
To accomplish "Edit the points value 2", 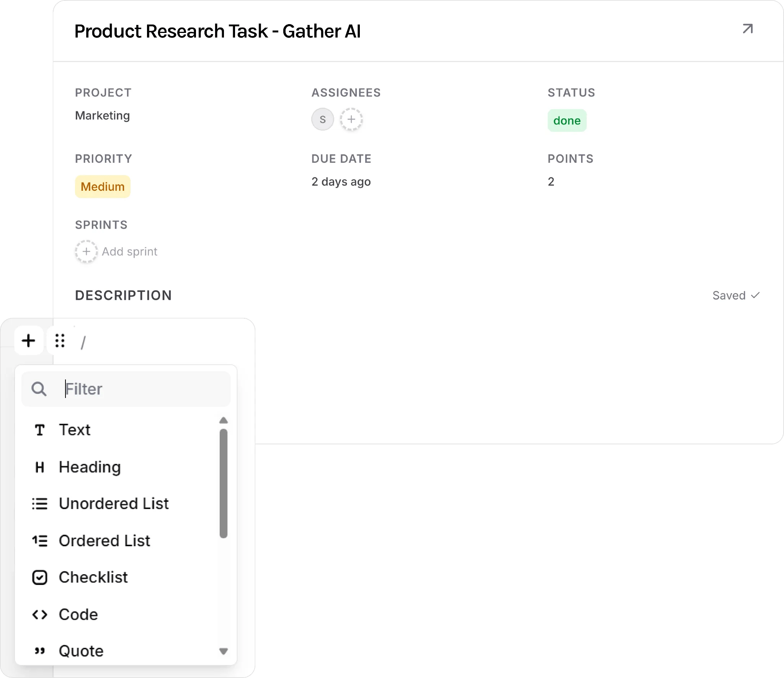I will 551,182.
